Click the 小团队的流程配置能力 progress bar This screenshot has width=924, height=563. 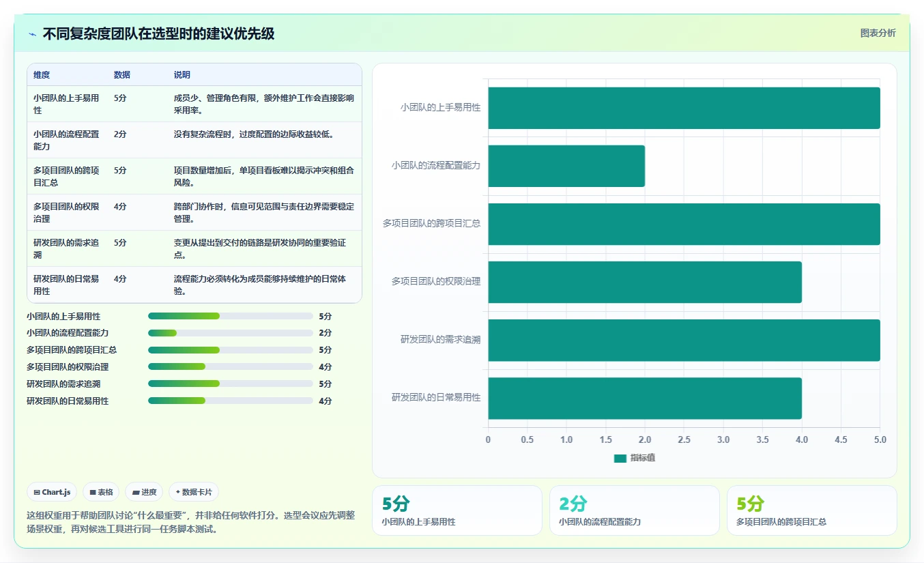(231, 333)
